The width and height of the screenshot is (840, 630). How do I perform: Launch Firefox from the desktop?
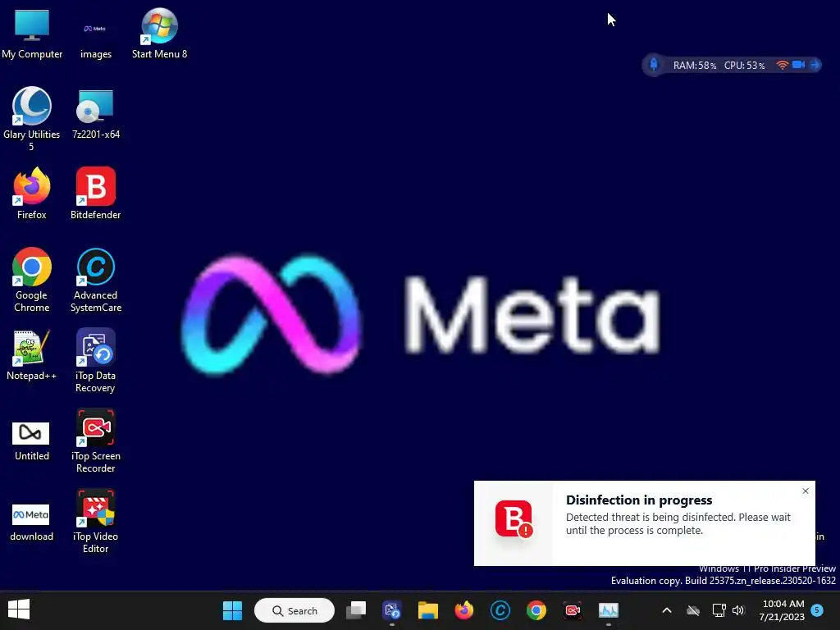click(x=32, y=194)
